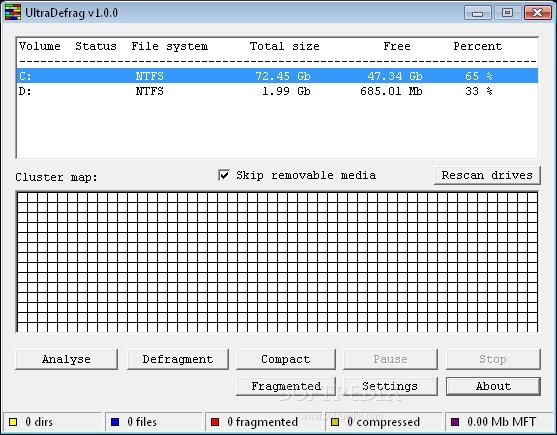Click inside the cluster map grid
This screenshot has width=557, height=435.
click(x=277, y=262)
